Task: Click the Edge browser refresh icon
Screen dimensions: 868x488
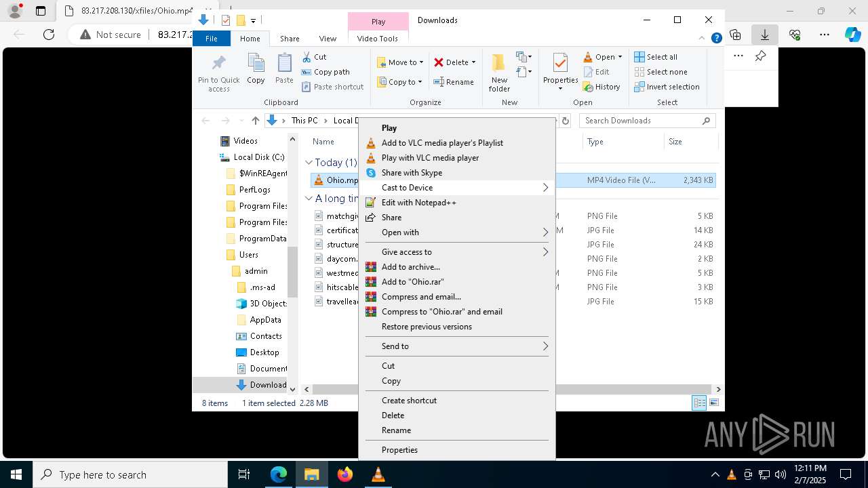Action: 49,35
